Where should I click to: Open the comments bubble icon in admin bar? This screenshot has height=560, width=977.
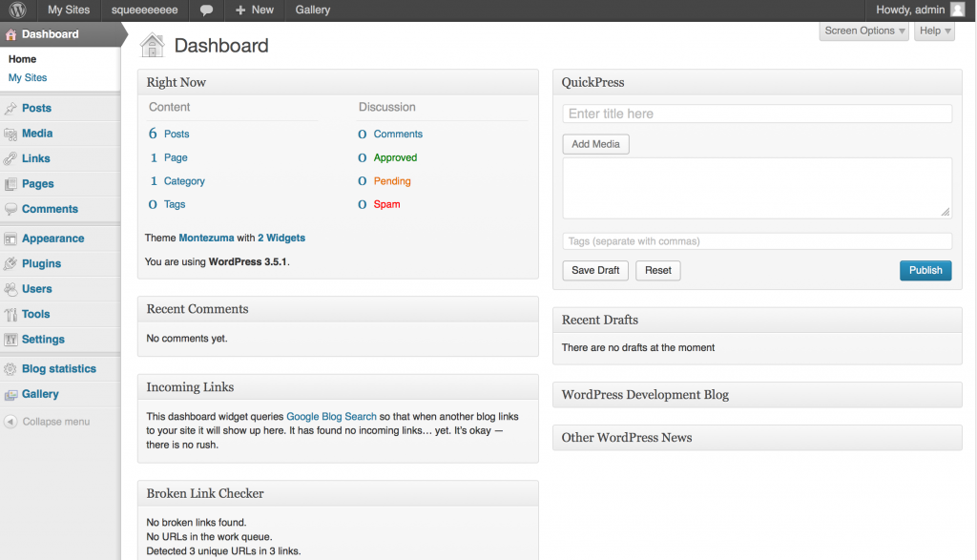pos(206,10)
